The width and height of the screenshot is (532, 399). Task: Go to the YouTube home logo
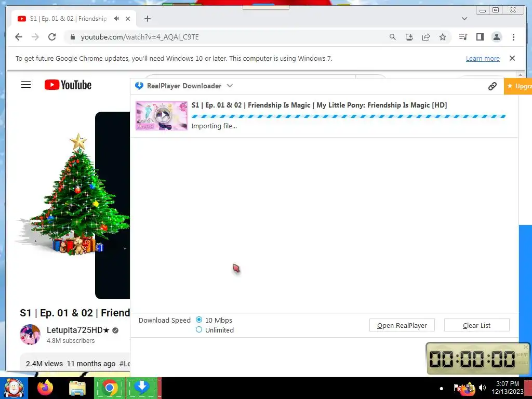[68, 85]
